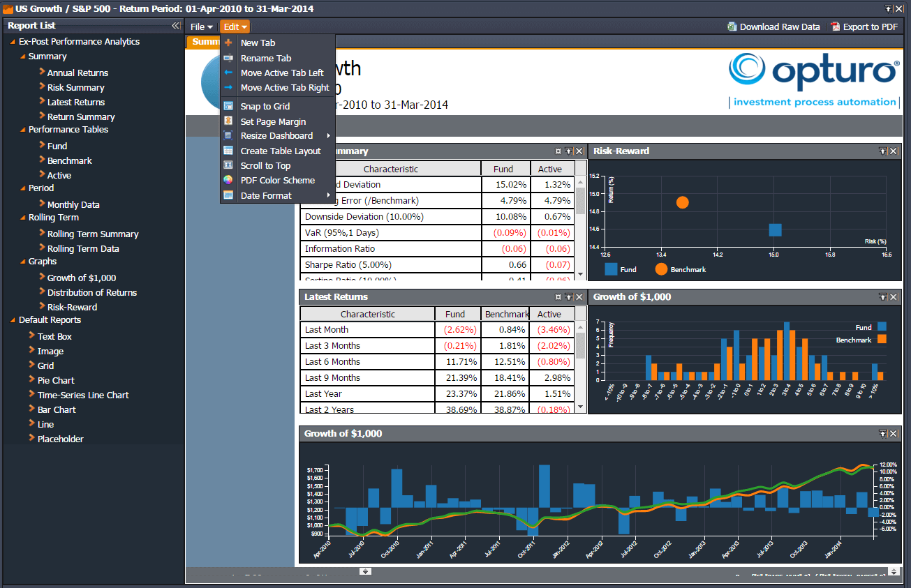The height and width of the screenshot is (588, 911).
Task: Open the Distribution of Returns report
Action: pos(91,293)
